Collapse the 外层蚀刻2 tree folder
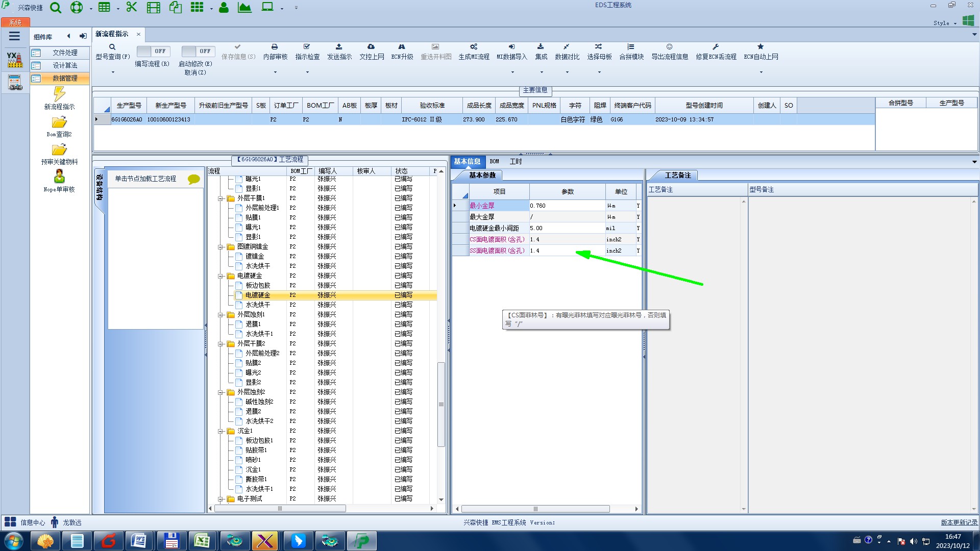The image size is (980, 551). (x=220, y=392)
